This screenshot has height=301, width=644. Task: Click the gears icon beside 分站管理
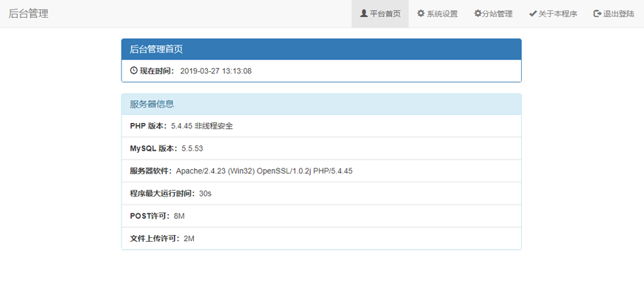click(x=477, y=13)
